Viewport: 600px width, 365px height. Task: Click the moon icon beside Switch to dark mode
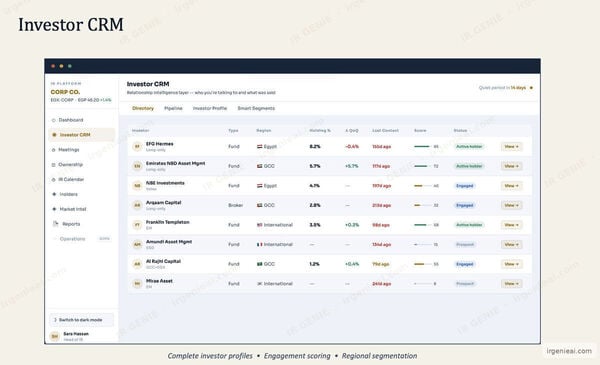pos(55,320)
